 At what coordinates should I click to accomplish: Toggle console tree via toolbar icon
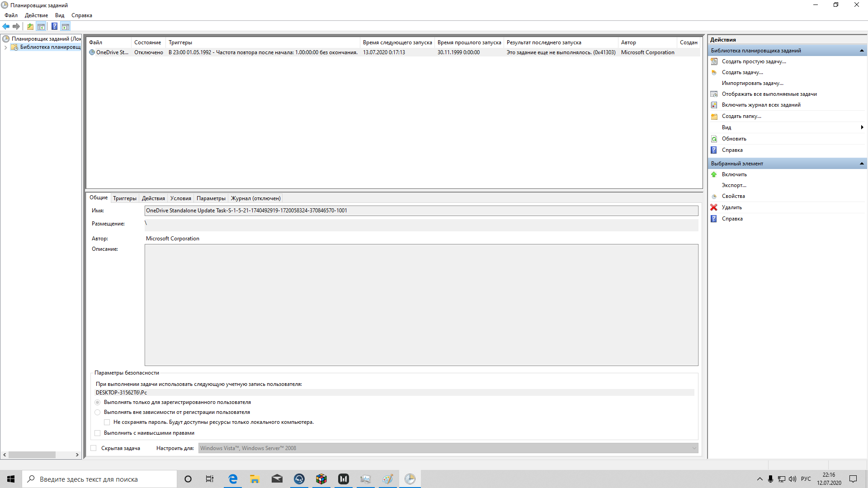pyautogui.click(x=41, y=26)
